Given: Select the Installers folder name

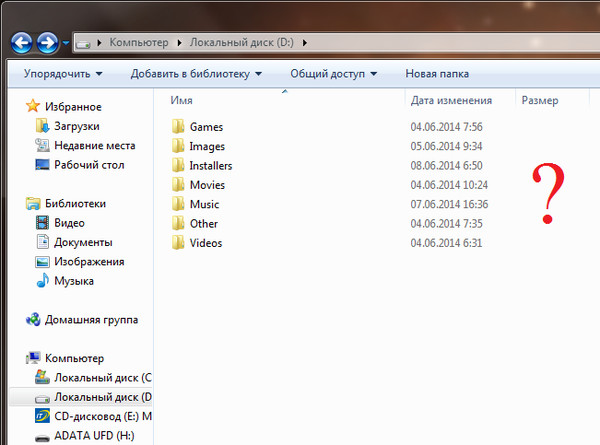Looking at the screenshot, I should point(211,166).
